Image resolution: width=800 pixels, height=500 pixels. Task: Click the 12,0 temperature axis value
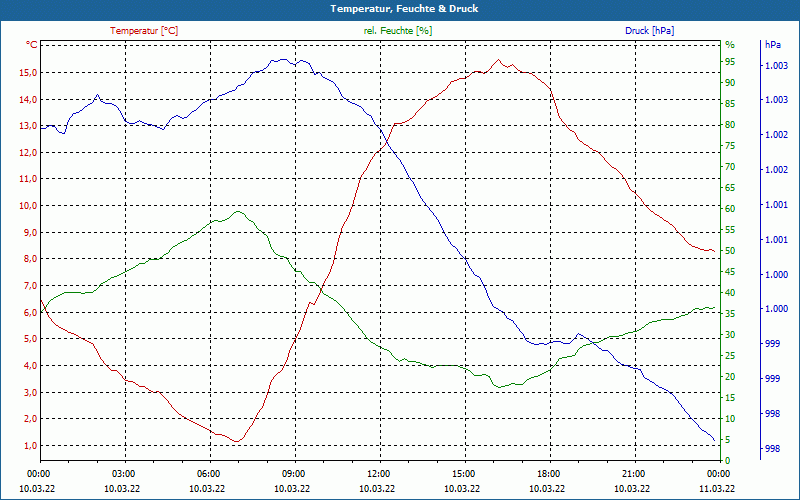click(x=28, y=152)
